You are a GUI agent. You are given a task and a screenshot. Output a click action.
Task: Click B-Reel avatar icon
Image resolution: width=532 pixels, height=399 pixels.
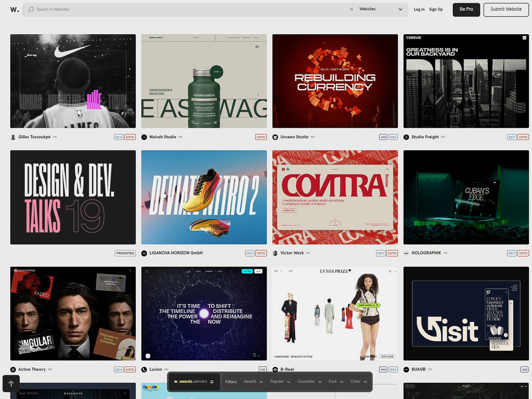tap(275, 370)
